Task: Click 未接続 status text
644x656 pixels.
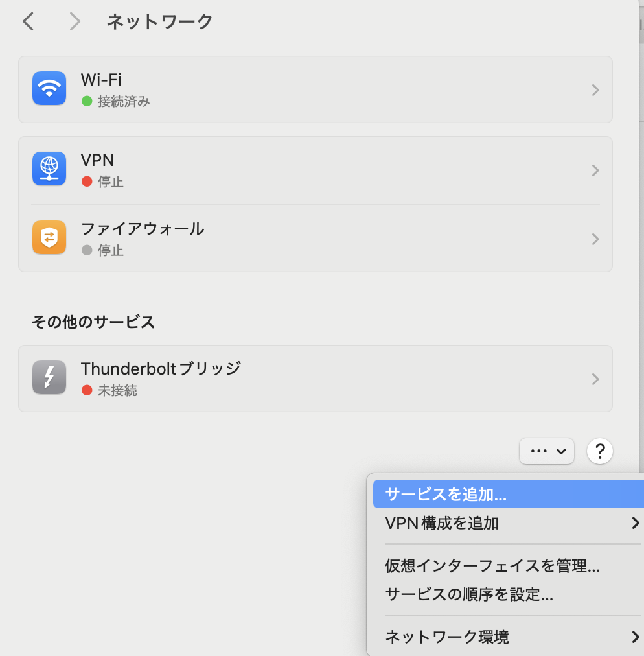Action: coord(117,391)
